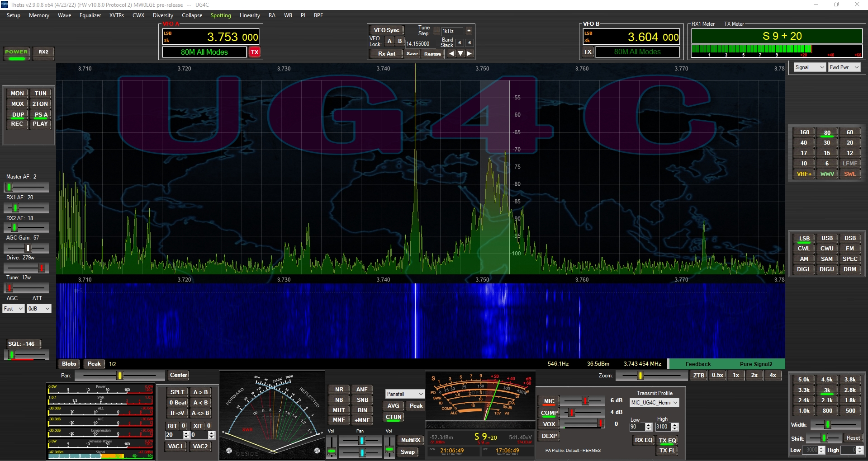Viewport: 868px width, 461px height.
Task: Toggle TUN tune button
Action: 41,94
